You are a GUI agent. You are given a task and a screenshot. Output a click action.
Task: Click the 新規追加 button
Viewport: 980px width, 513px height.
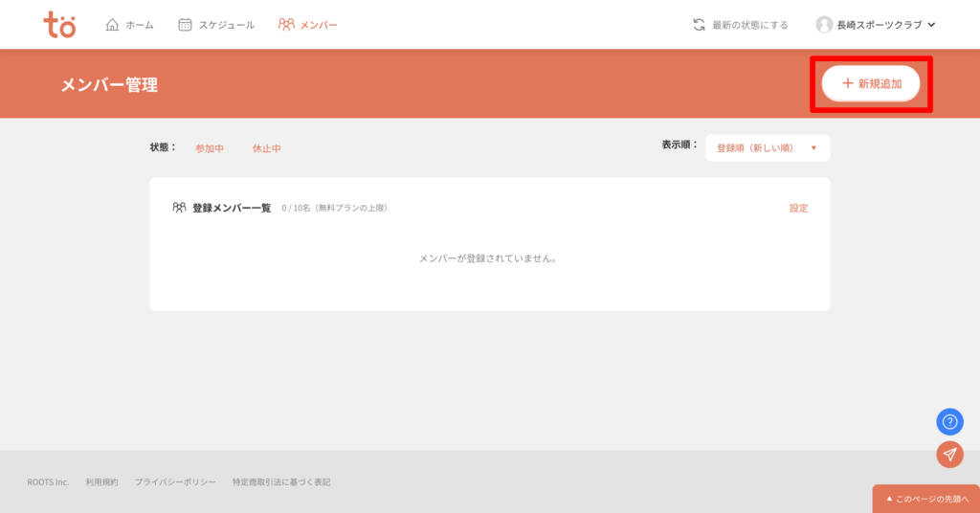click(871, 83)
